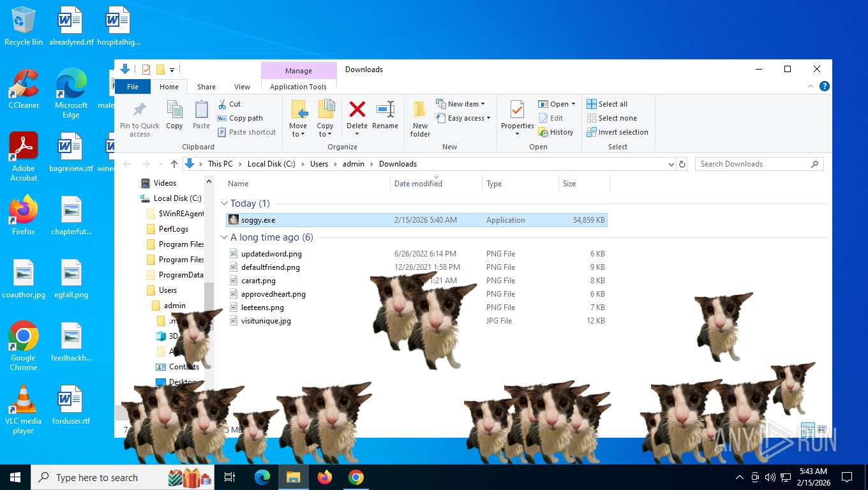Open Customize Quick Access Toolbar dropdown
868x490 pixels.
click(172, 70)
